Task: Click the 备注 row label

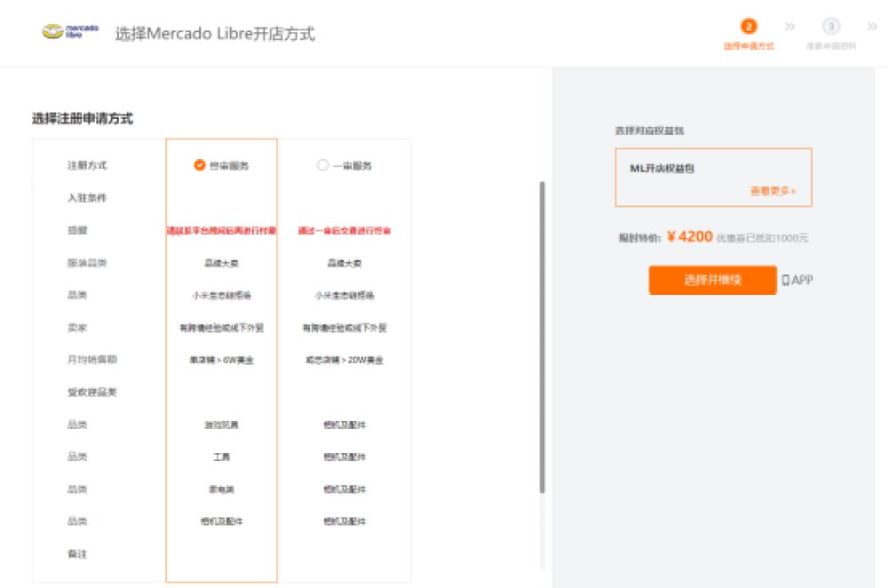Action: click(x=77, y=553)
